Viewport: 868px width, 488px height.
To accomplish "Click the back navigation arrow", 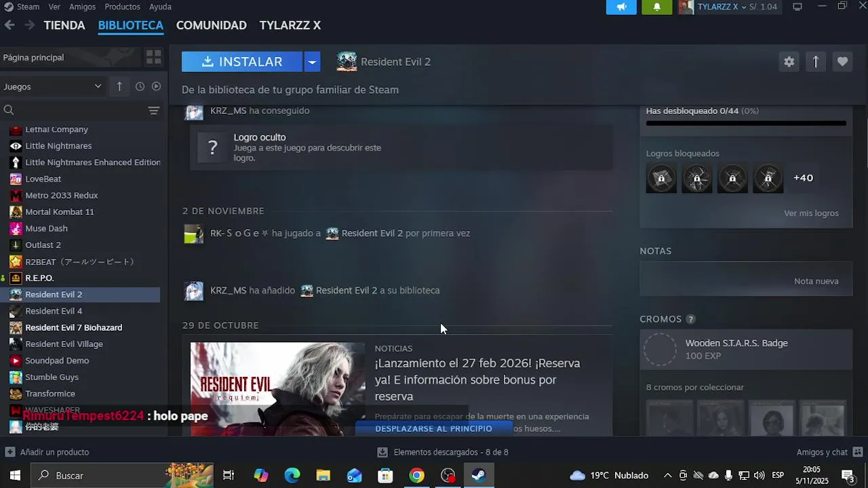I will click(x=9, y=25).
